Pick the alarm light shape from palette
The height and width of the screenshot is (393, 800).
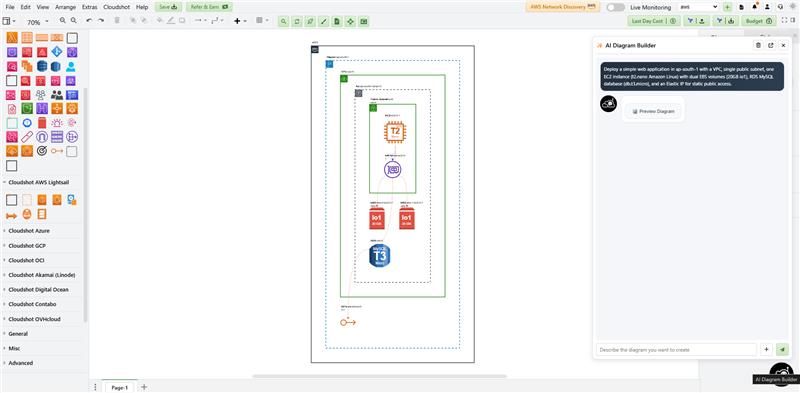[x=57, y=122]
